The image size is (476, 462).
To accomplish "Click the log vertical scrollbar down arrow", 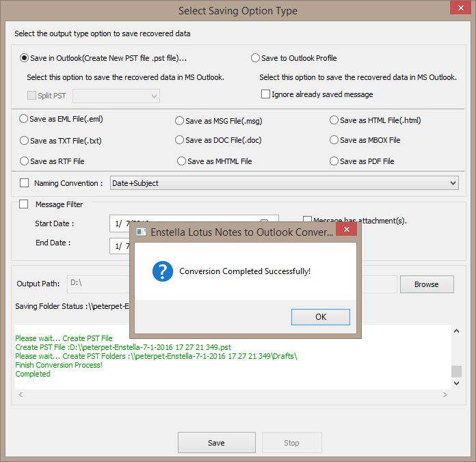I will coord(456,384).
